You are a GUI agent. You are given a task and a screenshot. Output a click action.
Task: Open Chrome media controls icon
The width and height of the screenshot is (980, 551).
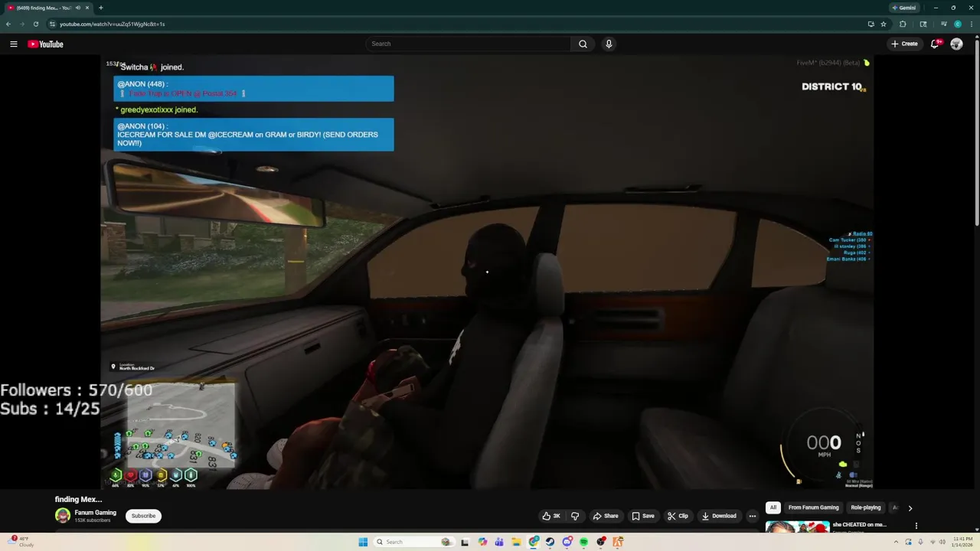(x=943, y=24)
